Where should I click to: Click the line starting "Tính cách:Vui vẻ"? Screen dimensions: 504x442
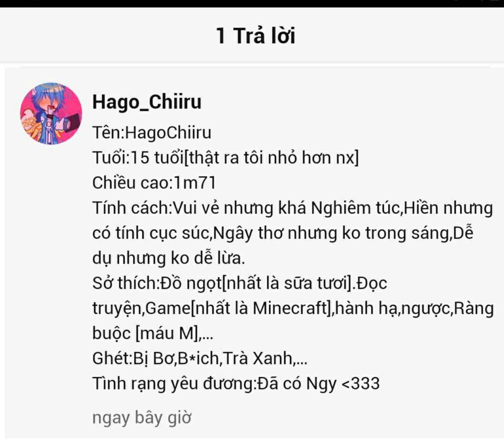(292, 208)
